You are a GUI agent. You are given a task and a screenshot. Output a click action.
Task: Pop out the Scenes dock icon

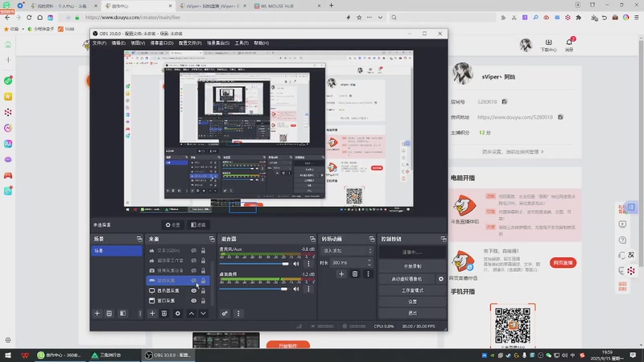tap(139, 239)
